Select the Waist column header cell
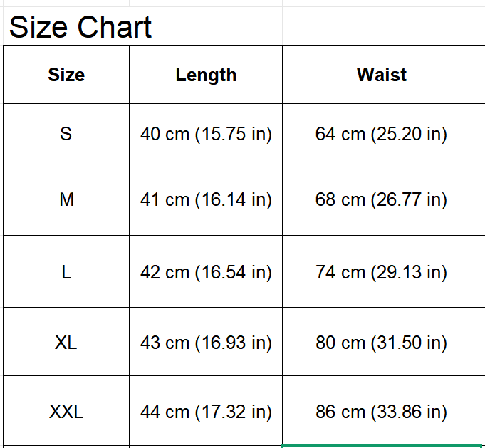 382,75
